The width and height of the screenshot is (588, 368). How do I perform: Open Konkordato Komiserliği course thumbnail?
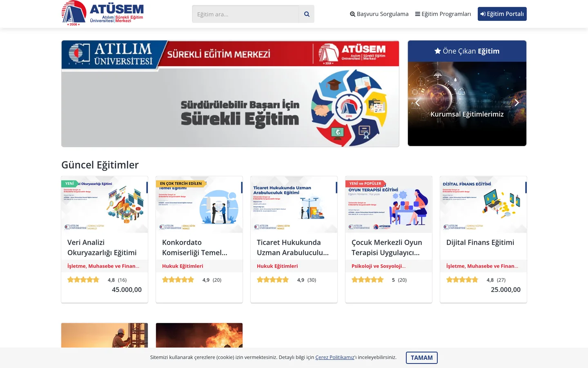(199, 204)
